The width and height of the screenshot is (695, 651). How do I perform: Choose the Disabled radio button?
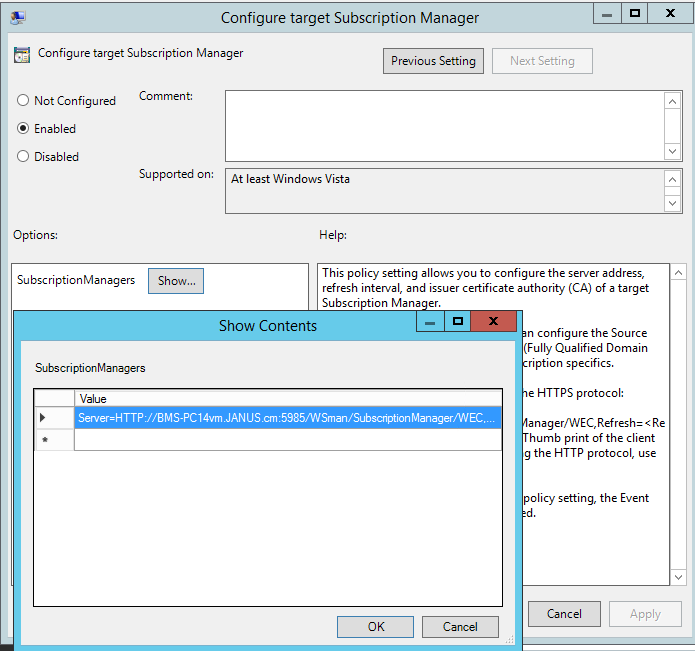[24, 157]
